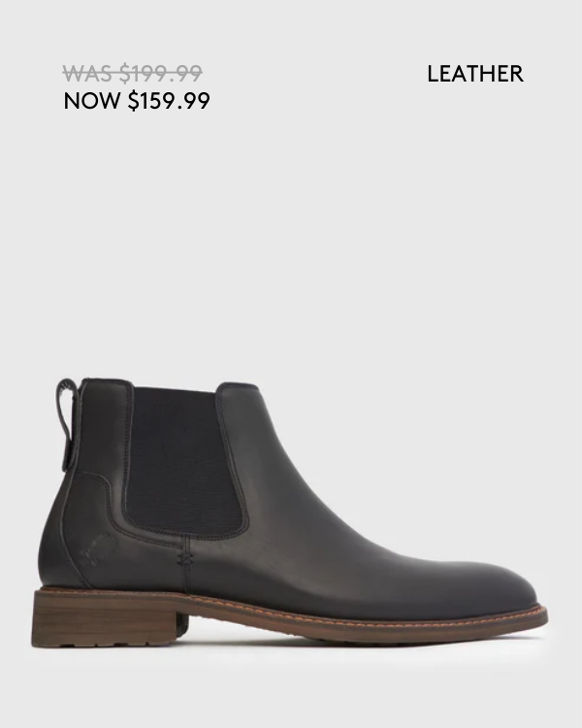Click the dollar sign in the NOW price

tap(133, 101)
